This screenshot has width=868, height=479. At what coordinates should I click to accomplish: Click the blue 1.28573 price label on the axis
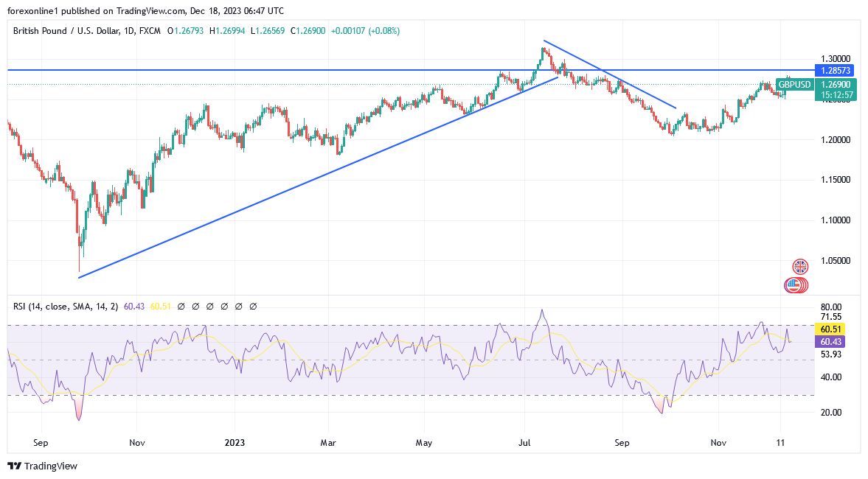(834, 71)
